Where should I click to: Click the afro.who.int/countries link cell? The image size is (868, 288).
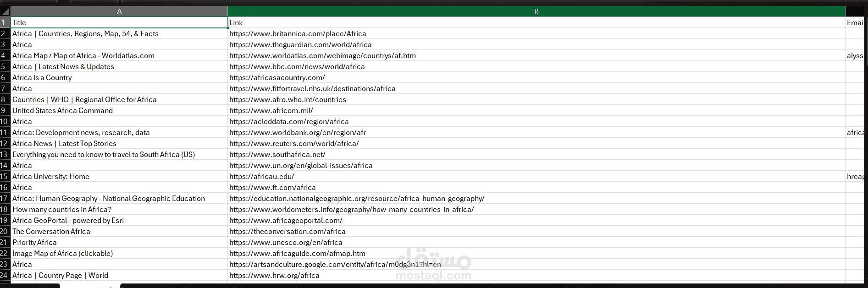click(x=536, y=99)
